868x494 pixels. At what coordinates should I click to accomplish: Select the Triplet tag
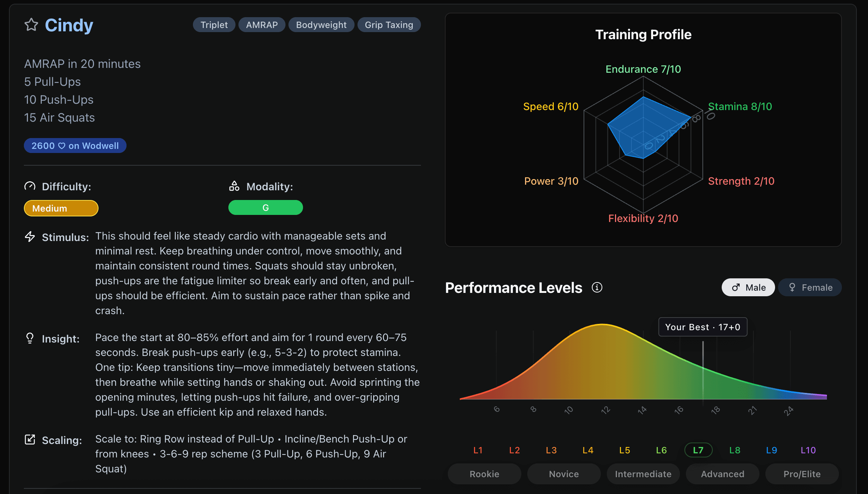pyautogui.click(x=214, y=25)
